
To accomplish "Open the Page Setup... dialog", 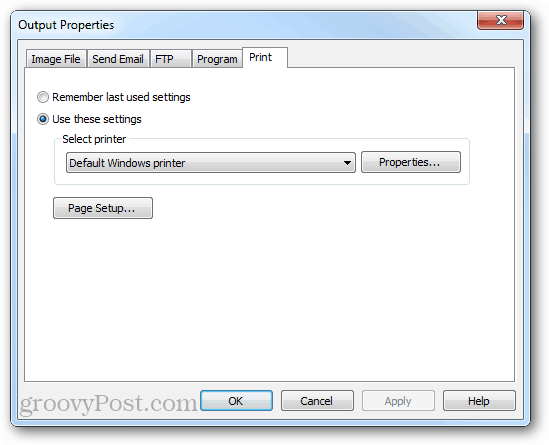I will pos(103,208).
